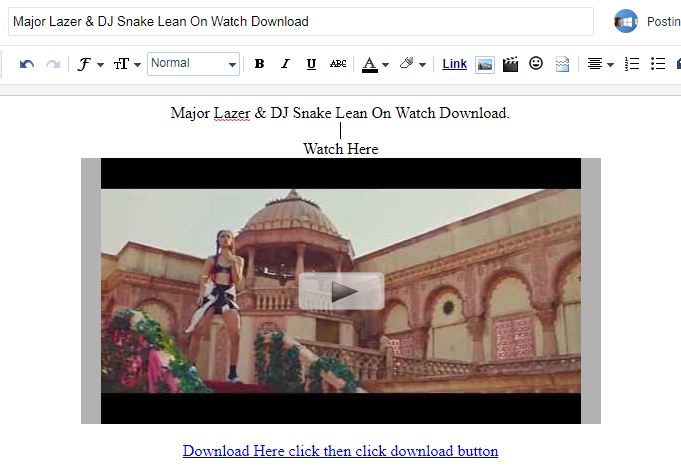Choose the text color tool
The width and height of the screenshot is (681, 473).
click(370, 64)
